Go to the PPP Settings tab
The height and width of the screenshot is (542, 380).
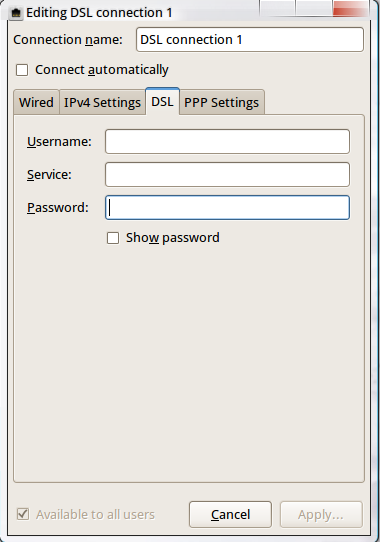[x=221, y=102]
